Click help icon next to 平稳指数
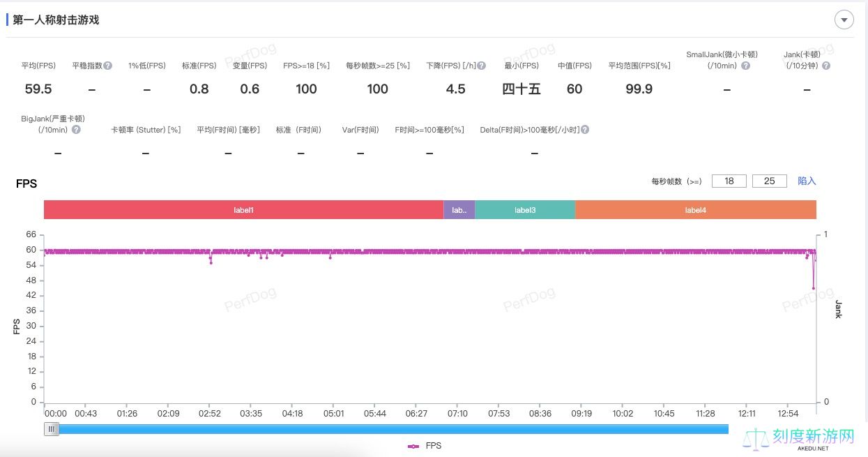Screen dimensions: 868x457 pyautogui.click(x=108, y=66)
